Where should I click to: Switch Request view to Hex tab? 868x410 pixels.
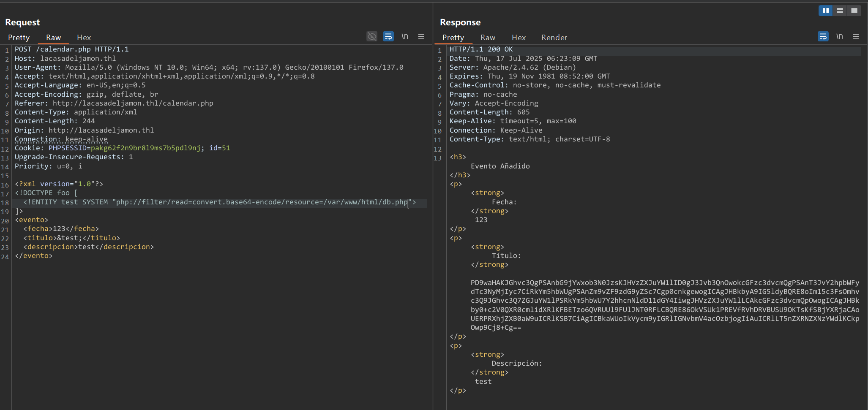pyautogui.click(x=84, y=38)
